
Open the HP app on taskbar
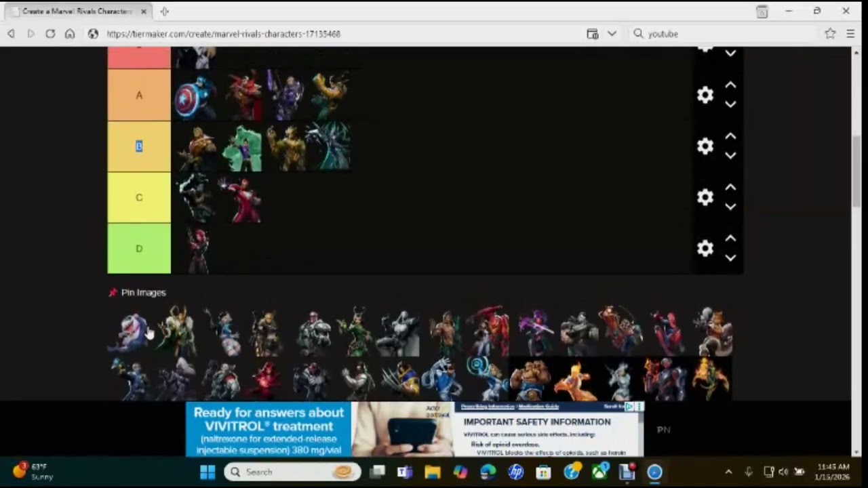[x=515, y=472]
